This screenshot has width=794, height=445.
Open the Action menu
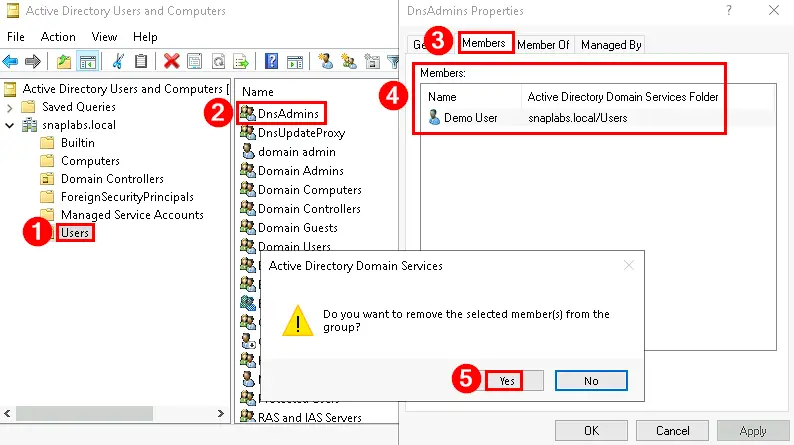[58, 37]
